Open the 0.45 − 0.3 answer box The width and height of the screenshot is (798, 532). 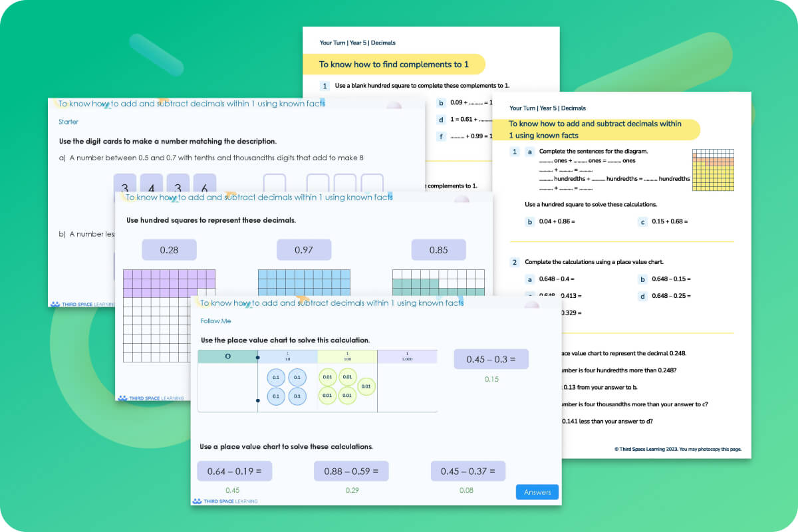pos(491,358)
